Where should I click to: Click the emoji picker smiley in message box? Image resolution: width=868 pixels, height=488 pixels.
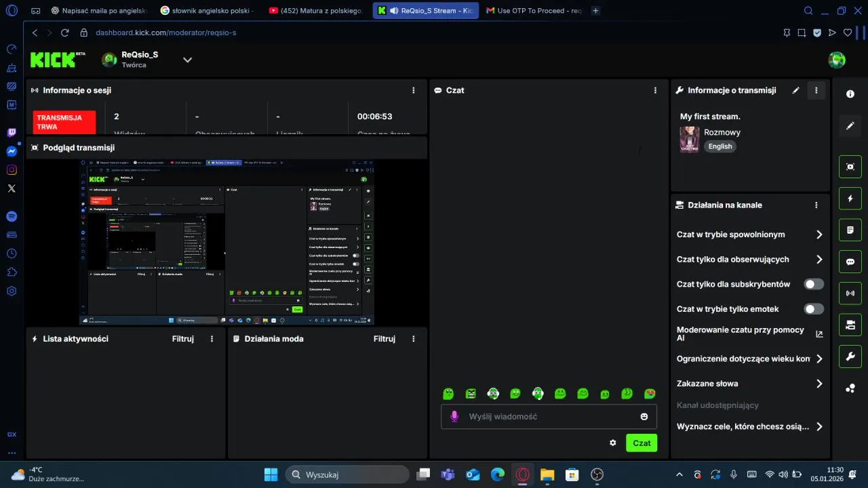[x=644, y=416]
